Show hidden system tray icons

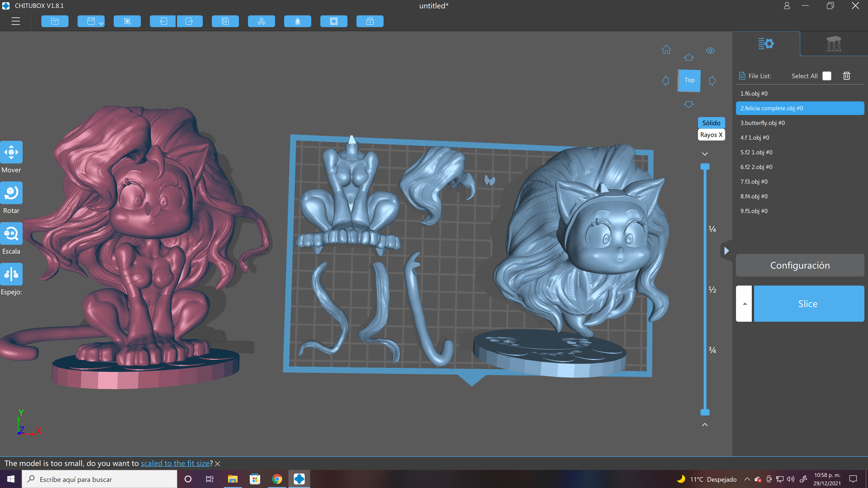pyautogui.click(x=747, y=479)
